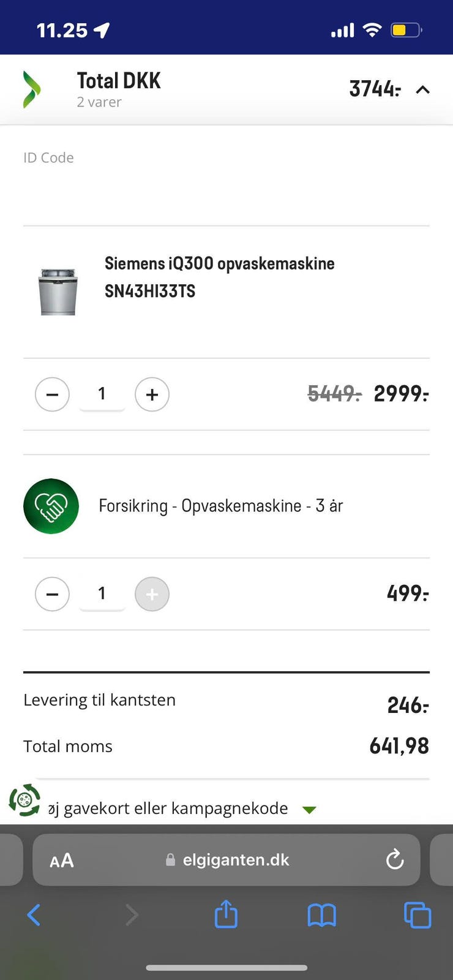Open Forsikring - Opvaskemaskine - 3 år
The height and width of the screenshot is (980, 453).
(x=220, y=506)
